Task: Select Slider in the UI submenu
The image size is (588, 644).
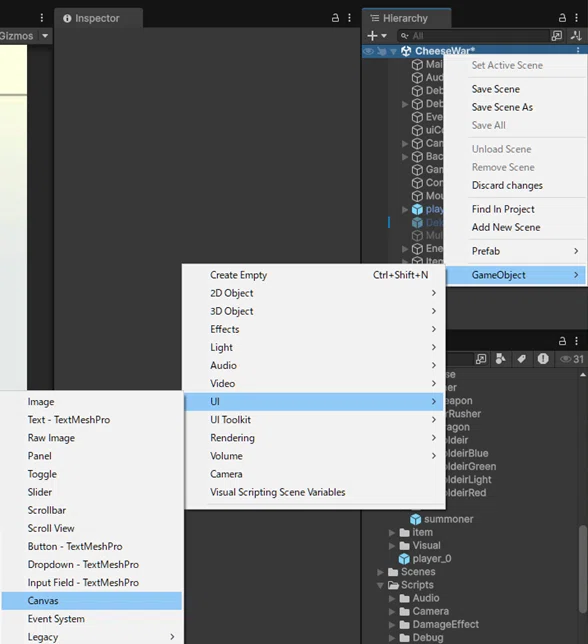Action: pos(92,492)
